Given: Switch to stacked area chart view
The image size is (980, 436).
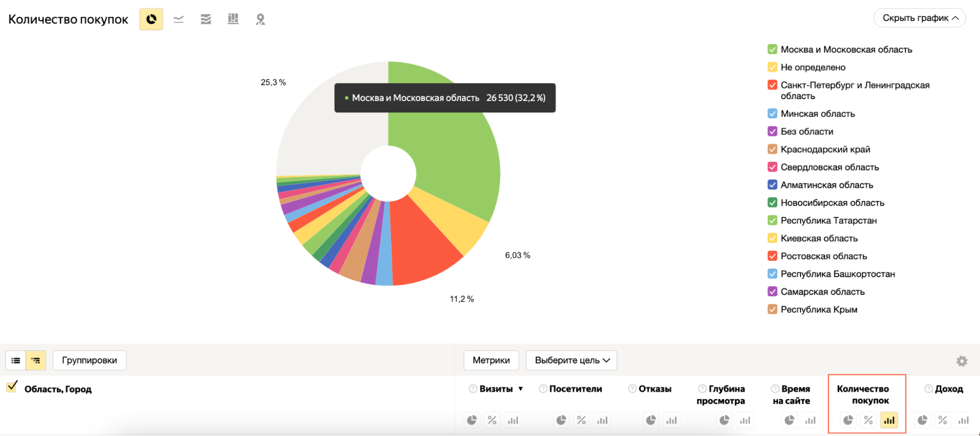Looking at the screenshot, I should point(206,19).
